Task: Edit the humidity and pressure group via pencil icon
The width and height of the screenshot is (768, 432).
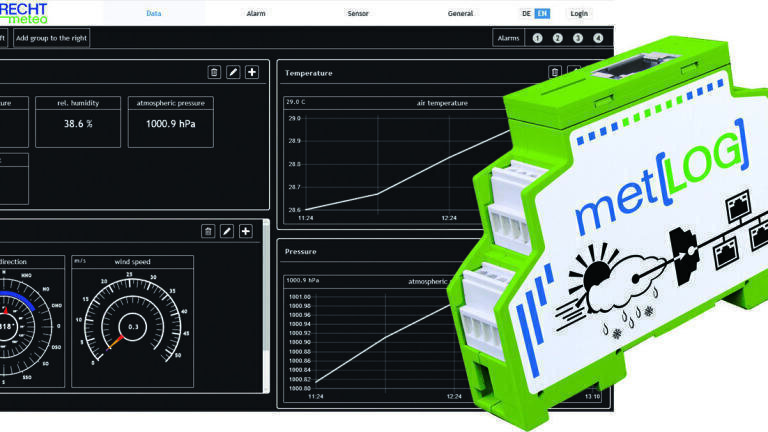Action: coord(233,72)
